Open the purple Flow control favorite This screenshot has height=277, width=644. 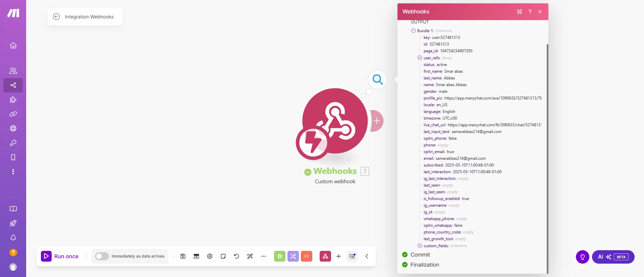[293, 256]
